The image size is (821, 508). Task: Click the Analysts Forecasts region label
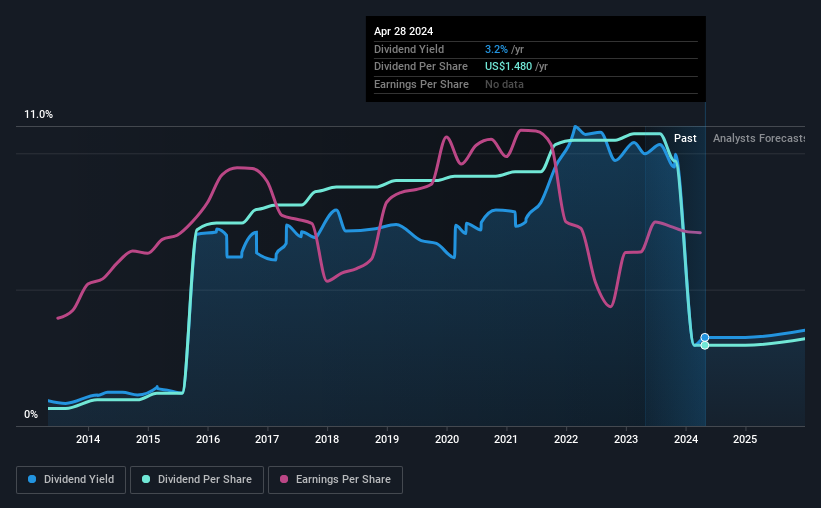pos(759,138)
